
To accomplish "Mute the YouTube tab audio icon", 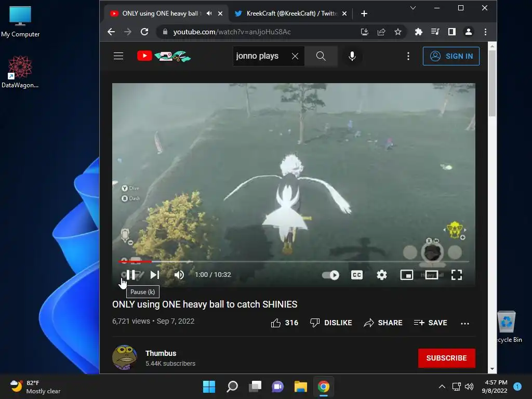I will tap(209, 13).
